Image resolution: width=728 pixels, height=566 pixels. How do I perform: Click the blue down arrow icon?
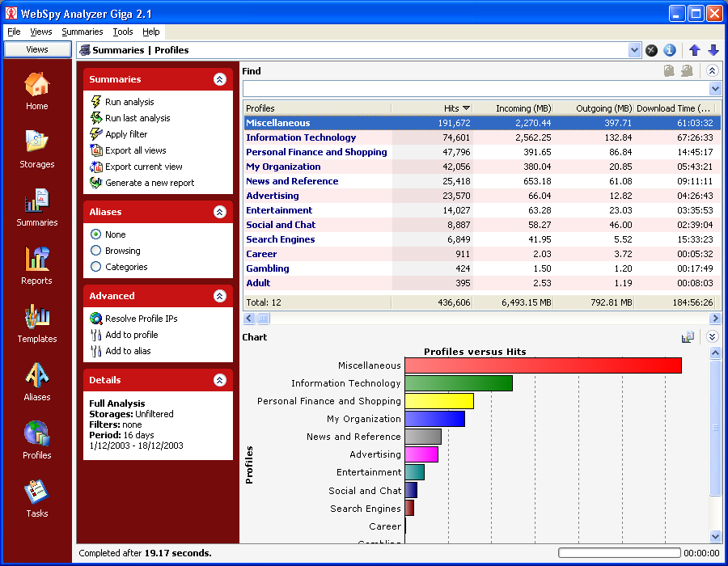[x=713, y=50]
